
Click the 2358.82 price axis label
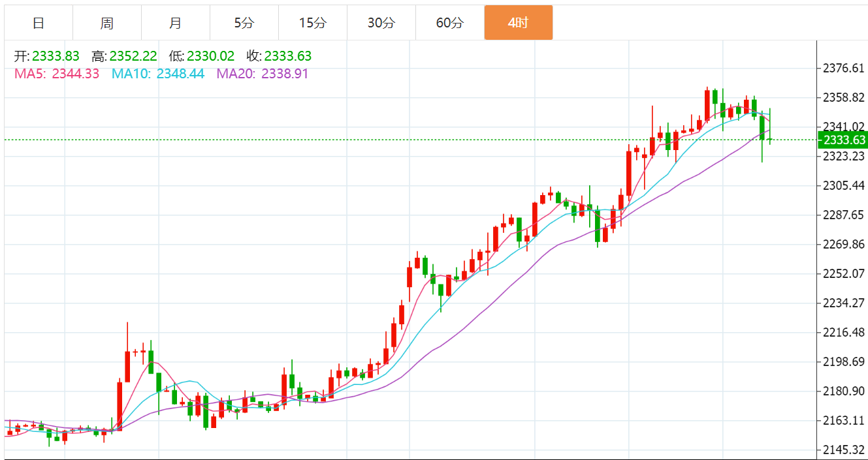click(844, 98)
